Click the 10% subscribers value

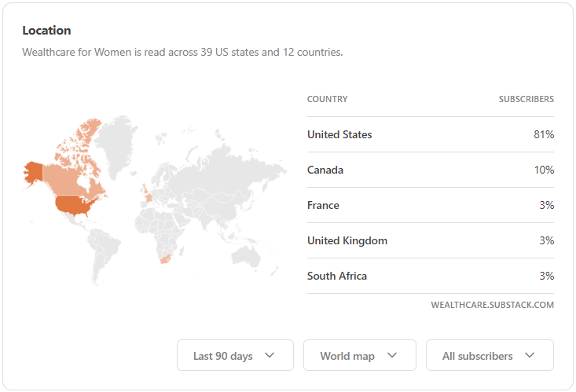(x=544, y=170)
